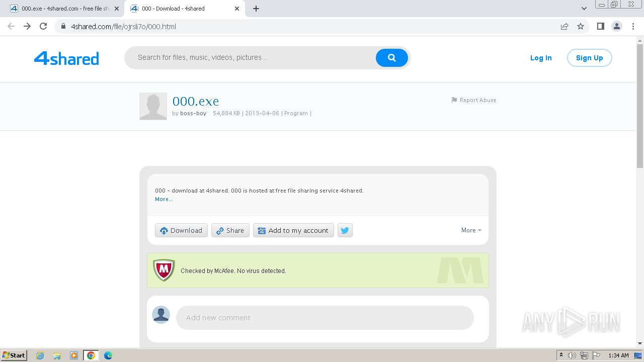Open Internet Explorer from taskbar
644x362 pixels.
[x=40, y=355]
